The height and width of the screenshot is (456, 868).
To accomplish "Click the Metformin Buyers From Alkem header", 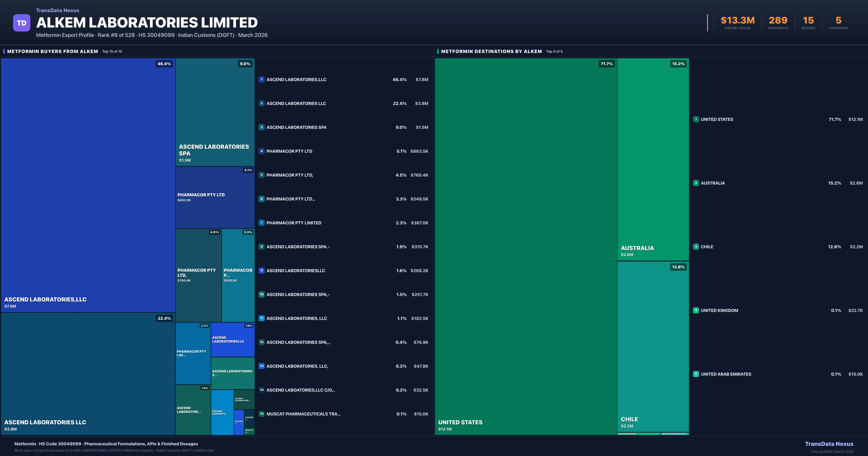I will point(53,51).
